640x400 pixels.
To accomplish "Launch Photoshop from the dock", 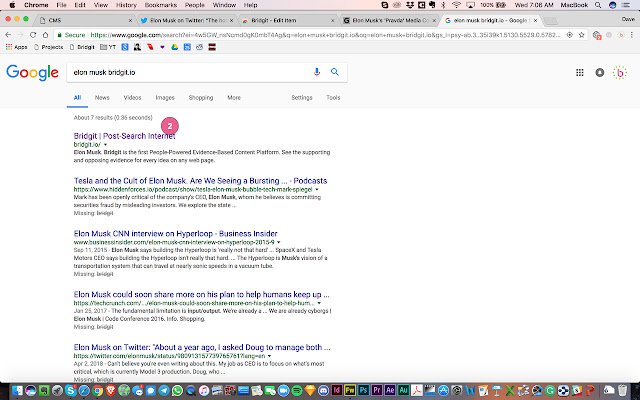I will [364, 391].
